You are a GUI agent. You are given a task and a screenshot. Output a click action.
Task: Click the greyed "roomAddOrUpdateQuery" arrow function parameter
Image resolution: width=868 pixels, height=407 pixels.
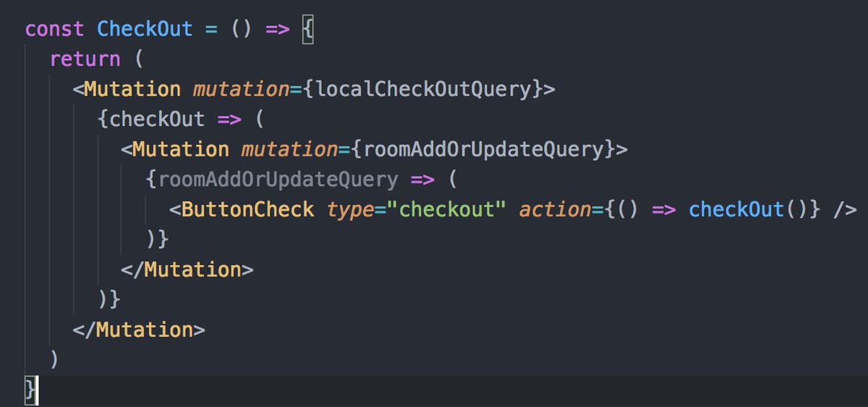(278, 180)
